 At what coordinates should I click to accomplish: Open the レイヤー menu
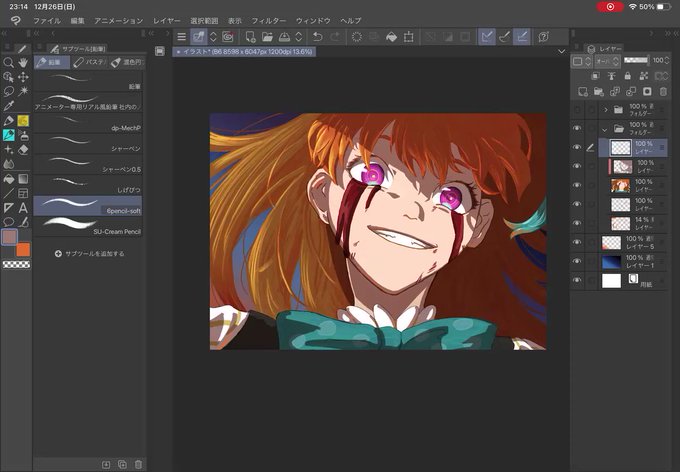[167, 20]
